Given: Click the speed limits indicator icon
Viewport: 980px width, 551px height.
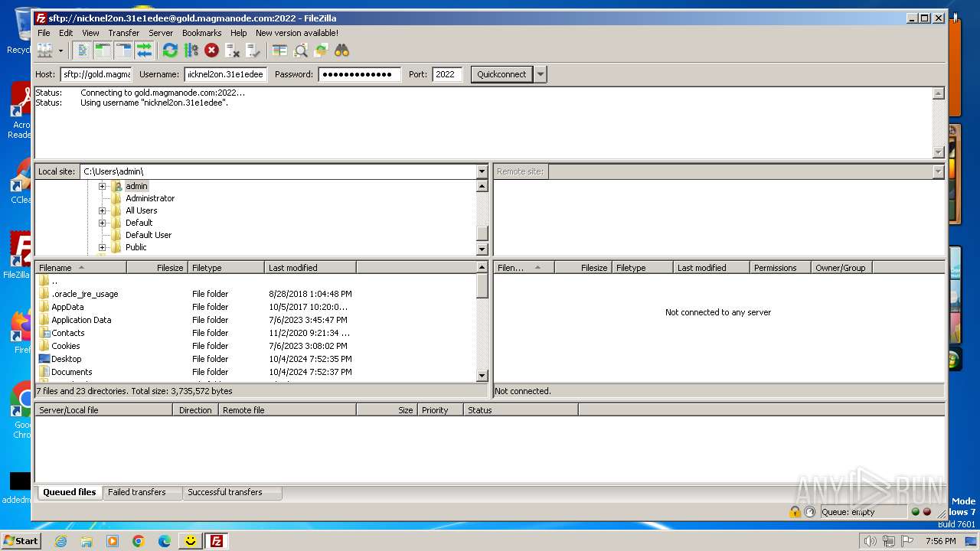Looking at the screenshot, I should 809,512.
